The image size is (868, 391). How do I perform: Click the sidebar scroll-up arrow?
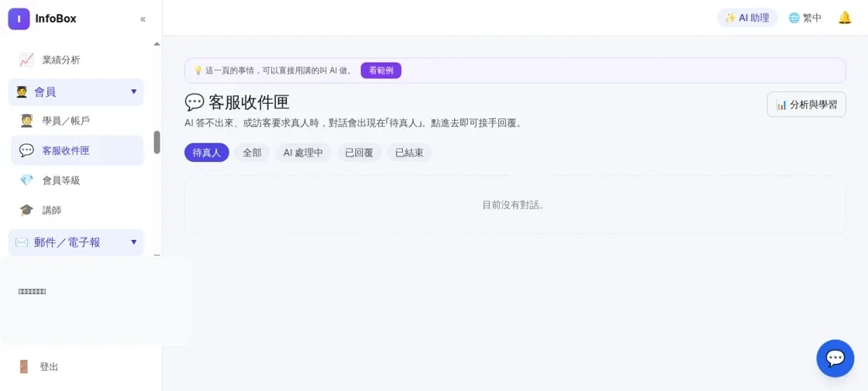click(157, 43)
